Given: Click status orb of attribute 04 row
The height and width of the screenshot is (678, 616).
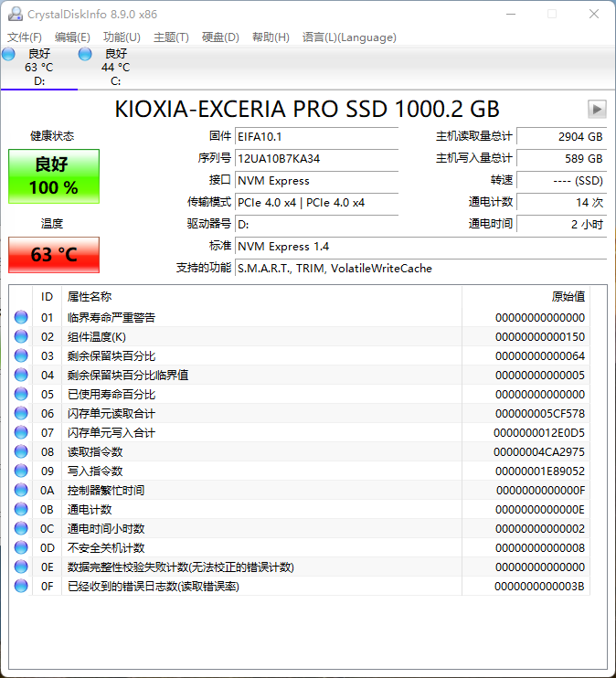Looking at the screenshot, I should click(21, 375).
